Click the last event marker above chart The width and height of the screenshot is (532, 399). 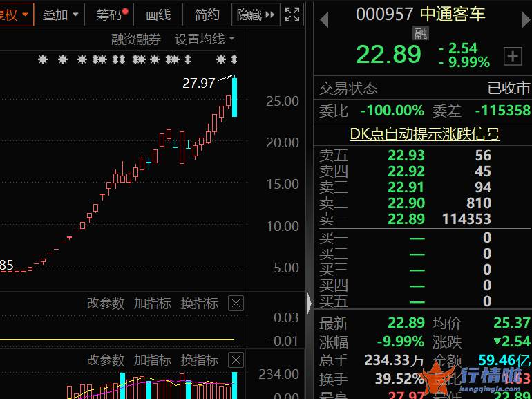(x=234, y=59)
